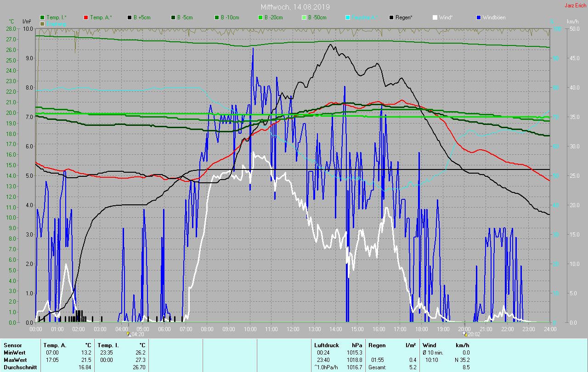The height and width of the screenshot is (372, 588).
Task: Click the 12:00 label on the time axis
Action: click(x=293, y=329)
